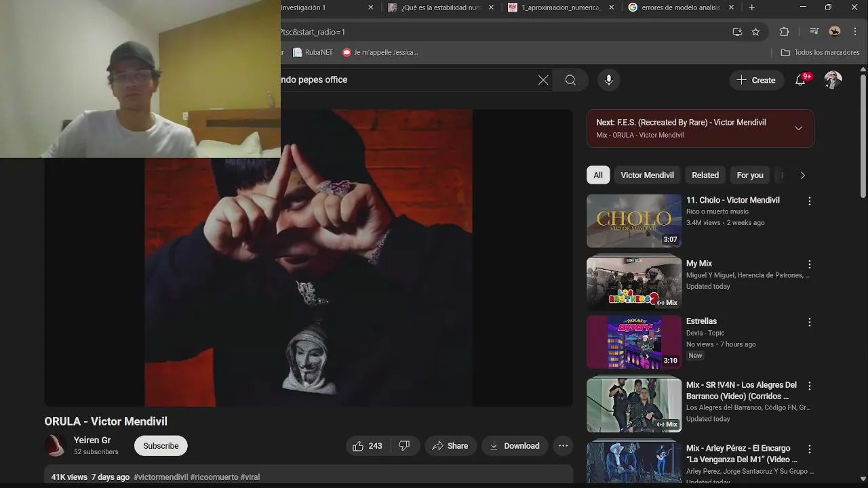Screen dimensions: 868x488
Task: Close the Investigación 1 tab
Action: click(x=370, y=7)
